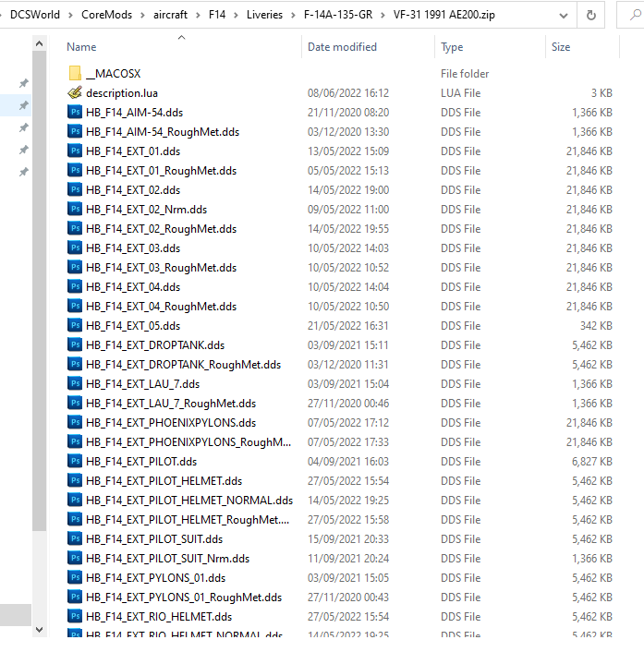The width and height of the screenshot is (644, 652).
Task: Expand the chevron after CoreMods breadcrumb
Action: [x=142, y=16]
